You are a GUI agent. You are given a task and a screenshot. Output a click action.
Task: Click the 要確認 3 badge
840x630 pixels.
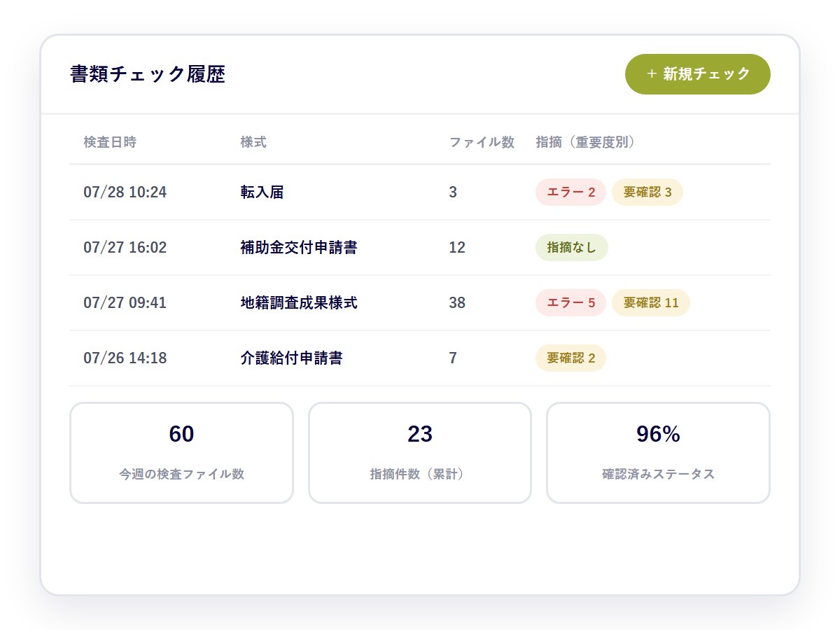pos(647,192)
